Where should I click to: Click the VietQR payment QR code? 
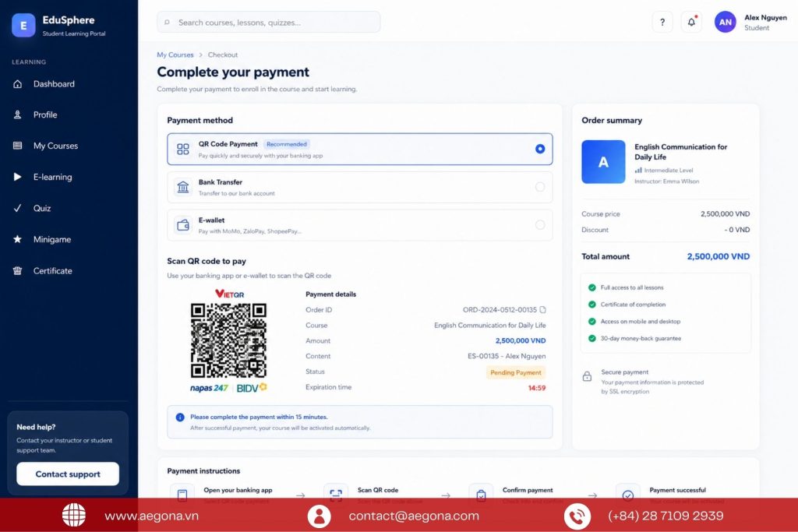pyautogui.click(x=228, y=340)
